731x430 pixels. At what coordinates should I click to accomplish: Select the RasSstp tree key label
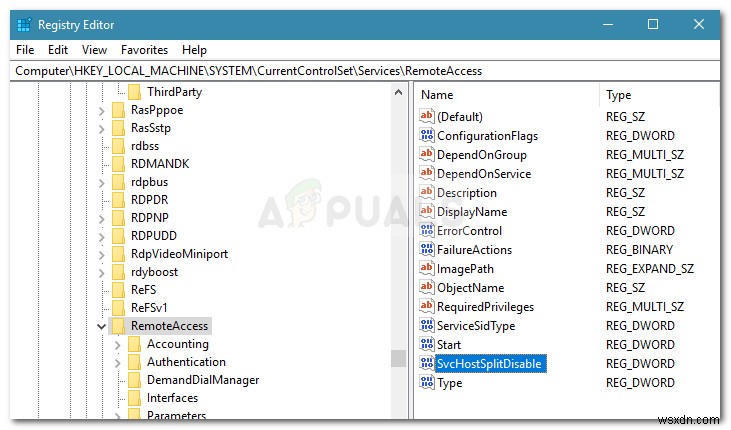coord(151,128)
